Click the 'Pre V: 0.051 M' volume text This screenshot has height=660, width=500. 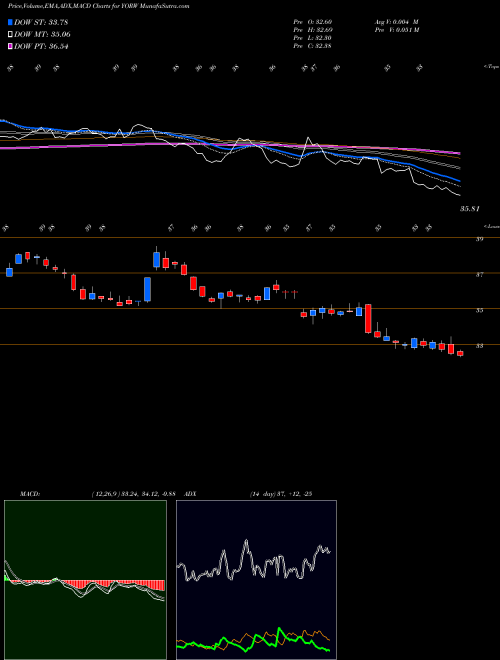tap(396, 30)
